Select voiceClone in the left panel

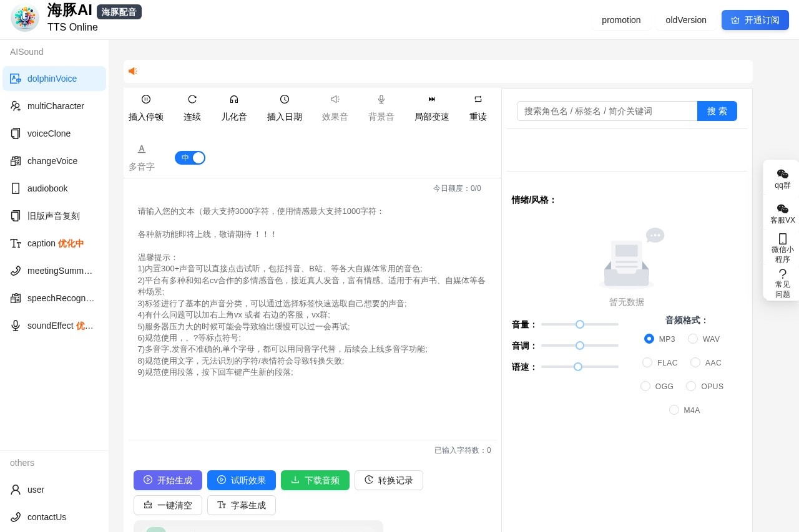point(50,133)
